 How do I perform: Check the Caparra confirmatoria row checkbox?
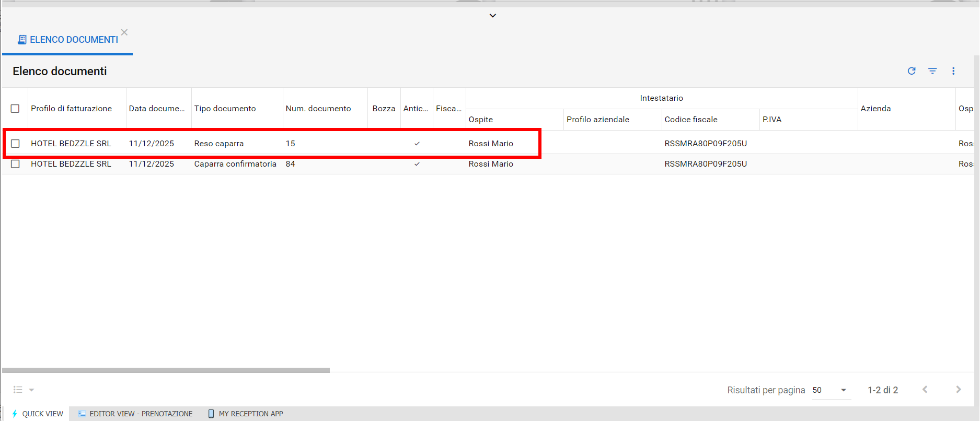[15, 164]
